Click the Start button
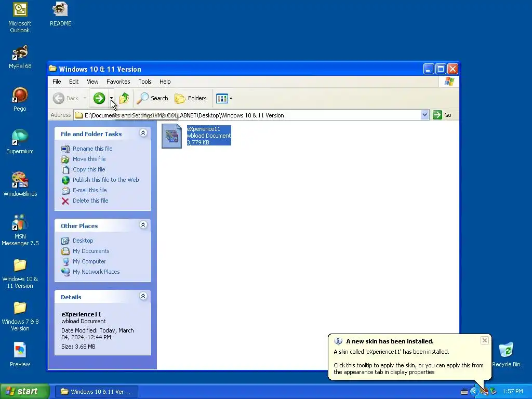This screenshot has height=399, width=532. (x=24, y=391)
